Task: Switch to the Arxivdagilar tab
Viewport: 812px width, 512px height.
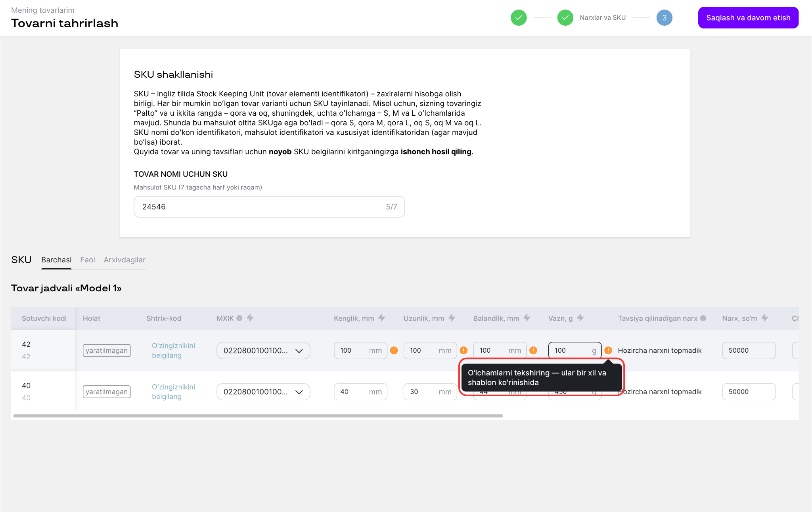Action: tap(124, 260)
